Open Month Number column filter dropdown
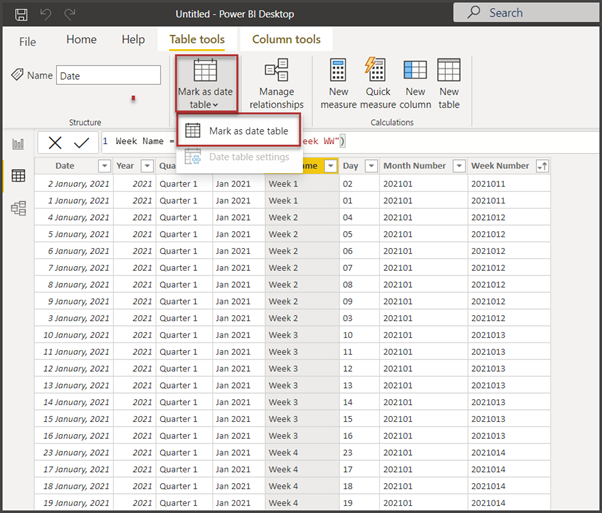The width and height of the screenshot is (602, 513). click(x=459, y=166)
